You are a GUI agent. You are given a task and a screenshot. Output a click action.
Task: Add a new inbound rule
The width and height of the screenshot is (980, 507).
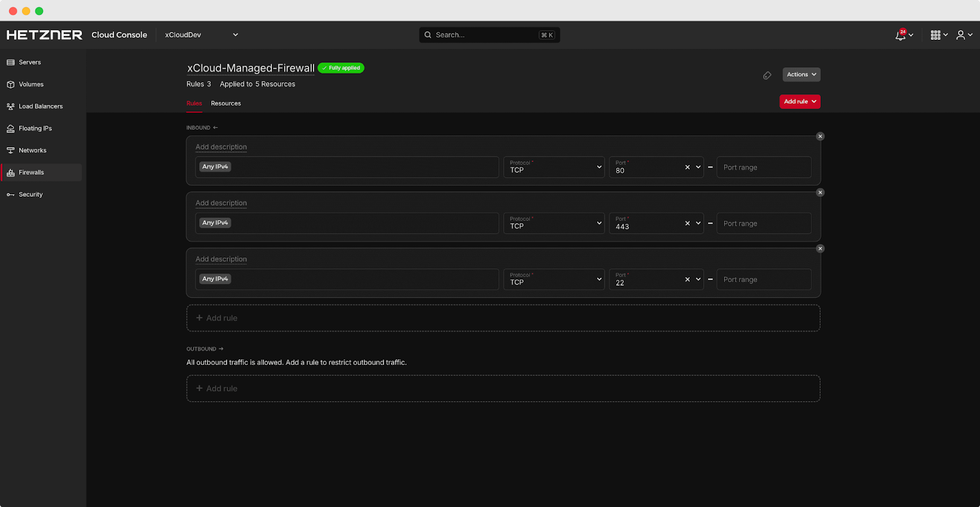pos(503,318)
